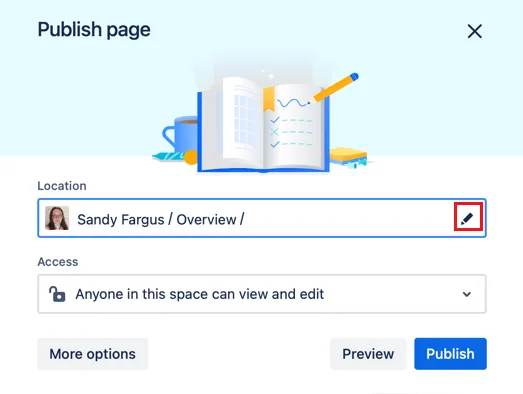
Task: Open the More options button
Action: point(93,354)
